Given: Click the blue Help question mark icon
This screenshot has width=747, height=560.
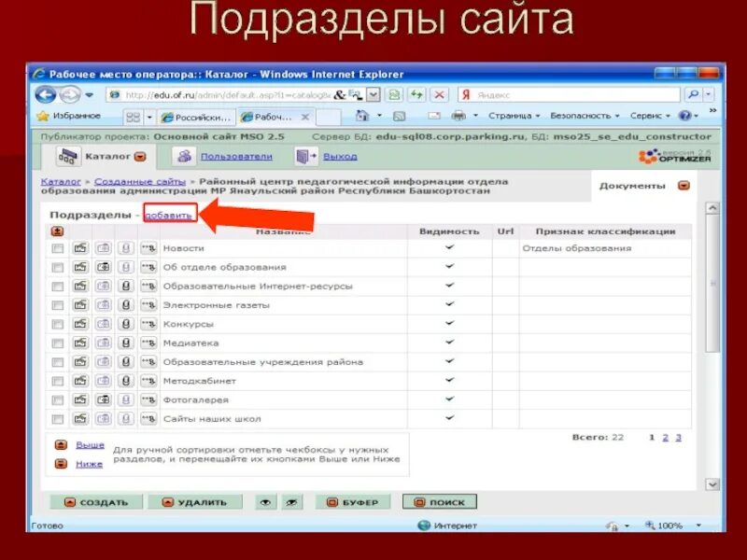Looking at the screenshot, I should click(x=685, y=116).
